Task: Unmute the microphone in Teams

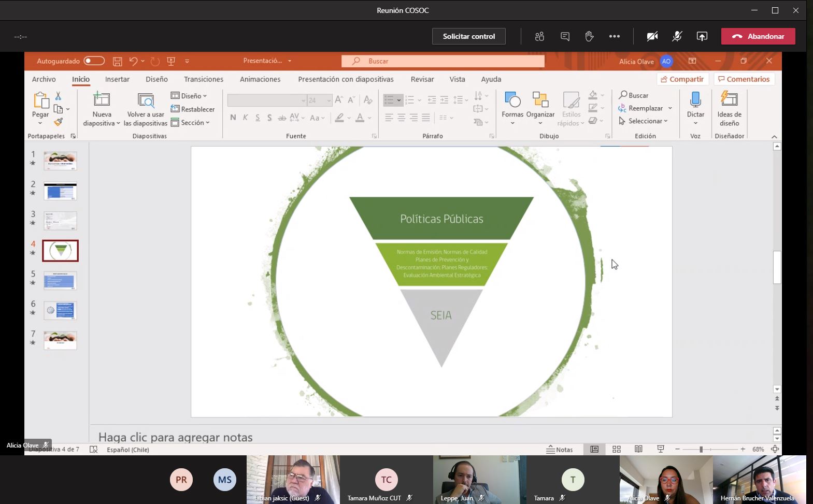Action: 677,36
